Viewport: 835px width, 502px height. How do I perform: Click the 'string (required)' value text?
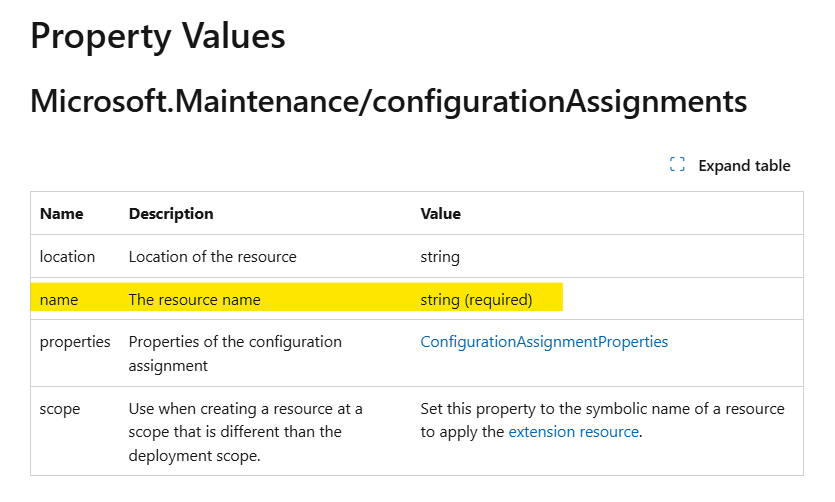pyautogui.click(x=476, y=300)
